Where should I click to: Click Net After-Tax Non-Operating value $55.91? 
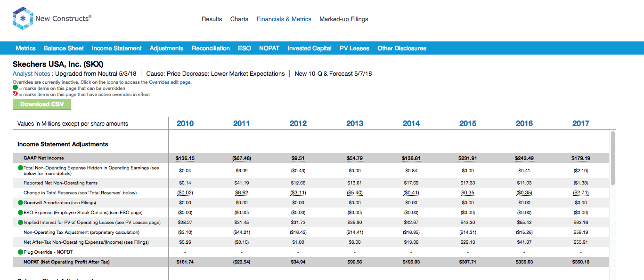[581, 242]
